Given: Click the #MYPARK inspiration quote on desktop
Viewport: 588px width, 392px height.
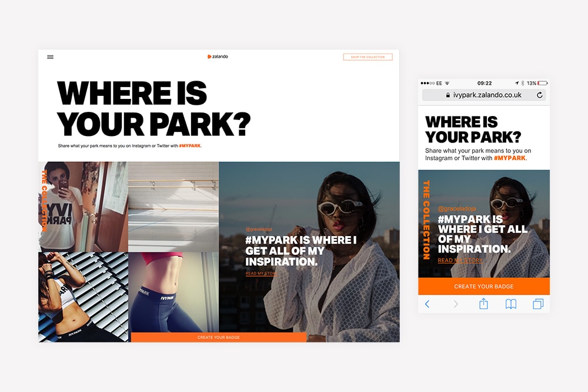Looking at the screenshot, I should (x=300, y=251).
